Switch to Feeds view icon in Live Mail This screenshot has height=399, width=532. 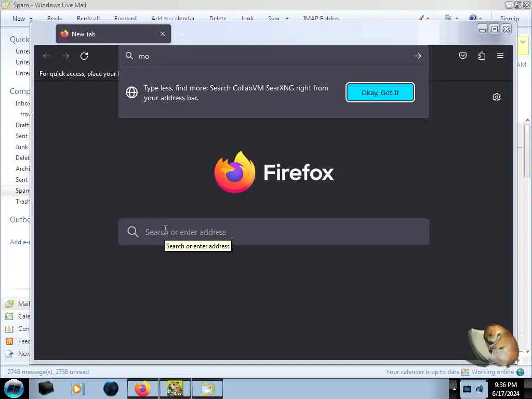pyautogui.click(x=9, y=341)
